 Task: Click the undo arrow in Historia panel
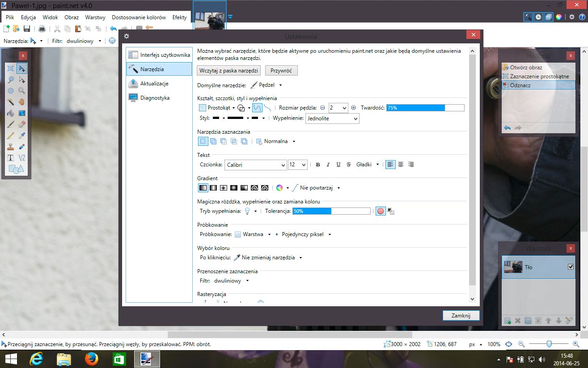coord(507,128)
